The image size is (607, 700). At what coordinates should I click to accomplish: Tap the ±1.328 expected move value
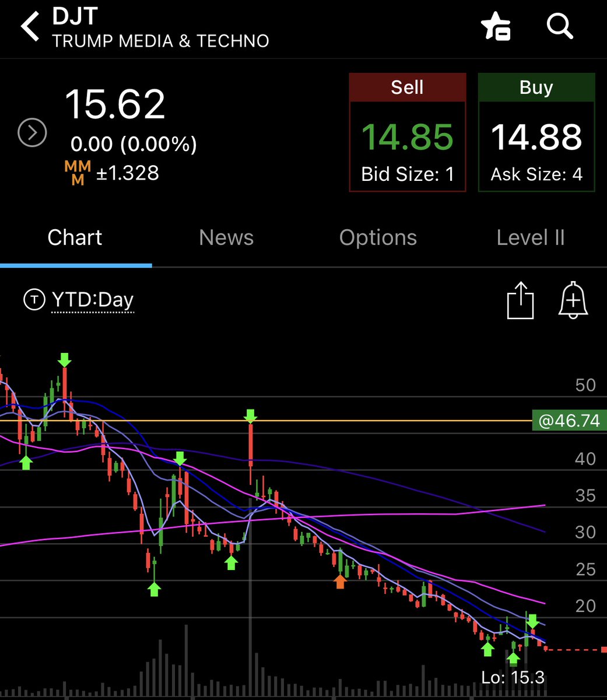click(127, 173)
